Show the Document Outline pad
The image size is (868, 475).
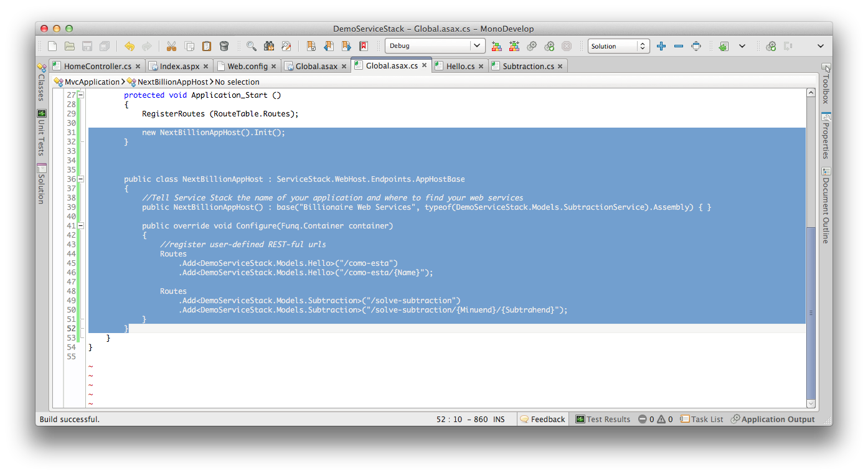pos(826,210)
